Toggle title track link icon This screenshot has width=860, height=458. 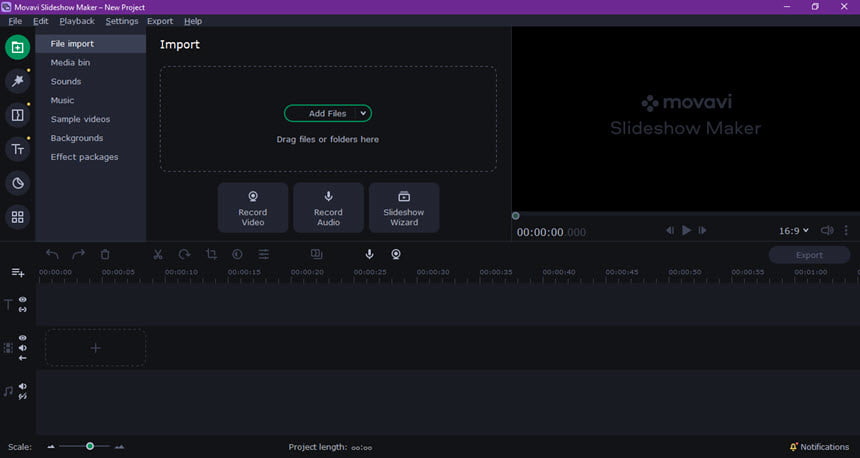point(22,309)
